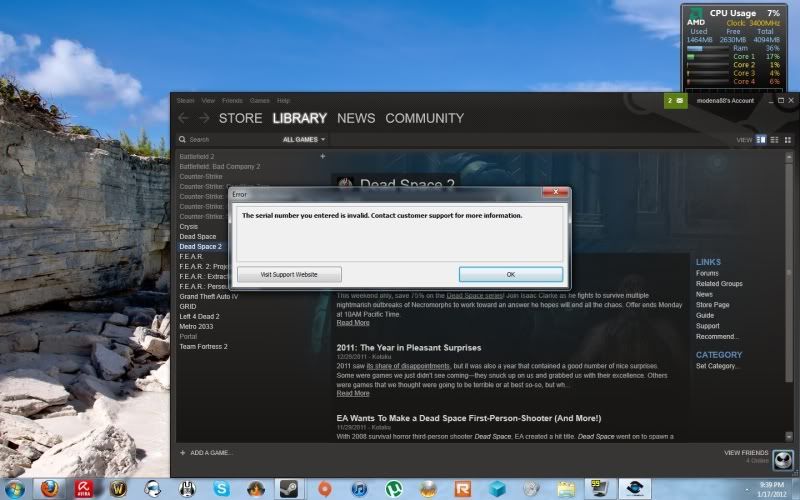800x500 pixels.
Task: Open the Store Page link
Action: point(712,305)
